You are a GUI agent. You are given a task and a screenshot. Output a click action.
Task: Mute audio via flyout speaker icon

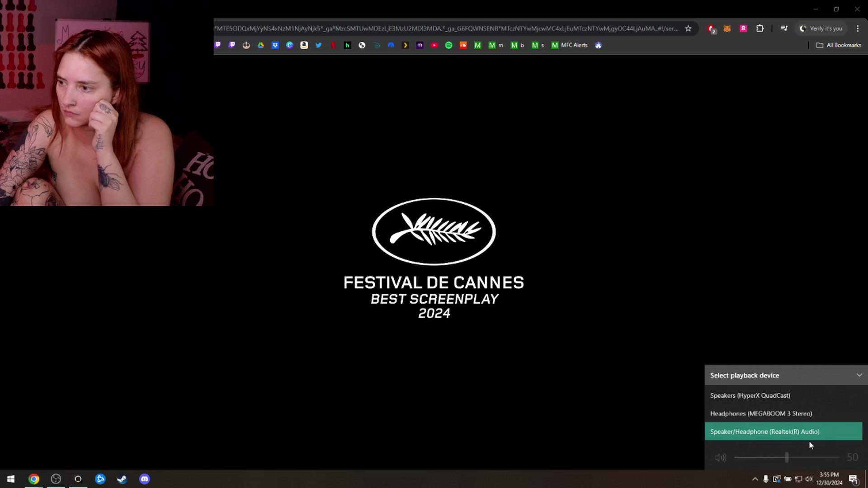[x=721, y=457]
